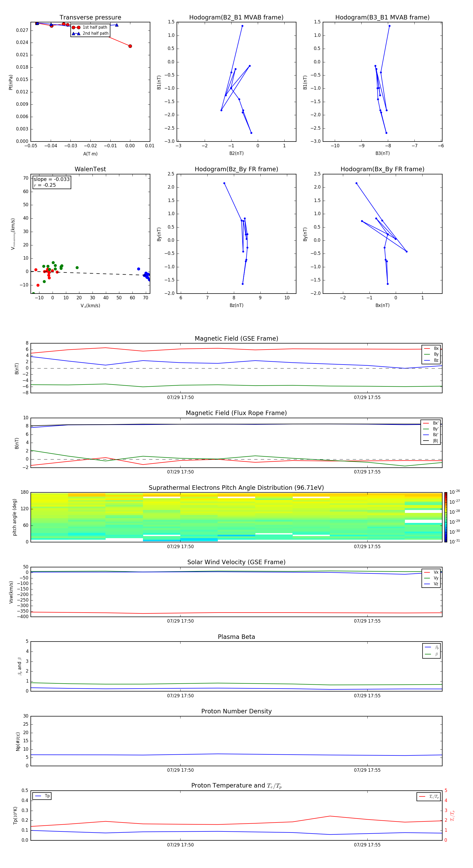The image size is (473, 868).
Task: Click the "Plasma Beta" plot title
Action: (x=236, y=637)
